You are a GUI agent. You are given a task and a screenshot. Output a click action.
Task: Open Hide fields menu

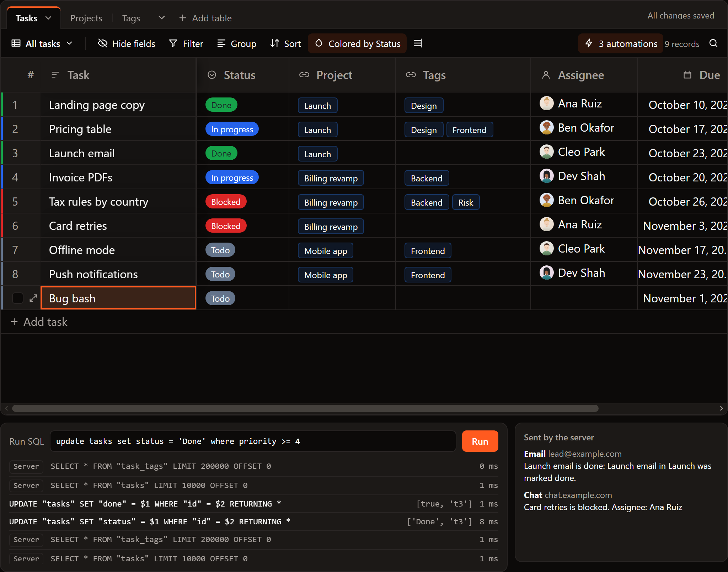[127, 43]
